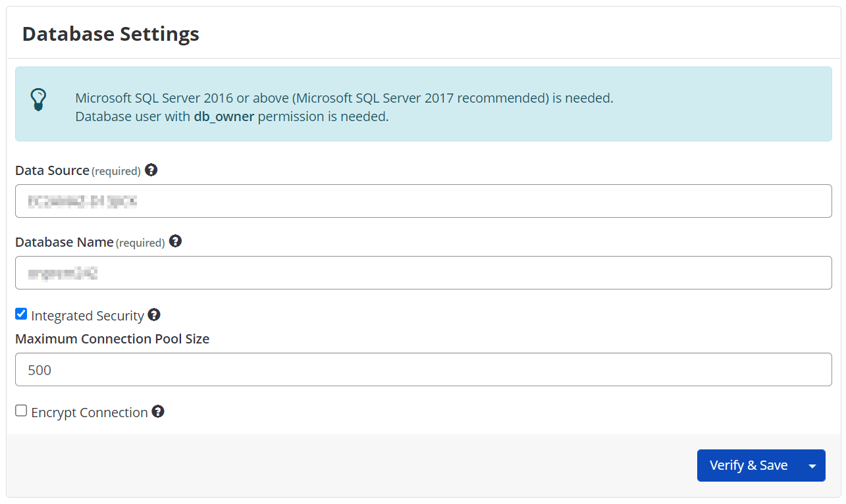Select the Data Source input field
The height and width of the screenshot is (504, 846).
click(x=423, y=201)
